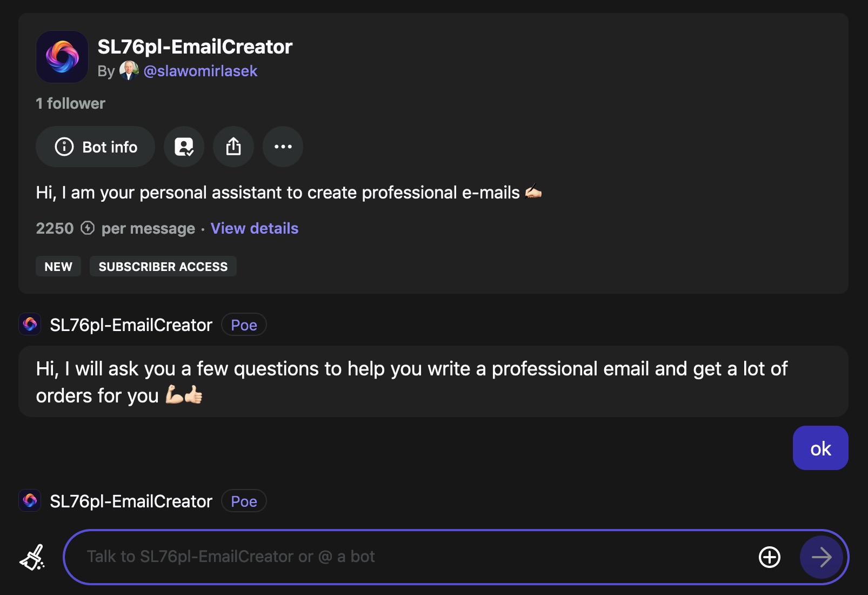Click the second Poe badge at bottom

(244, 501)
